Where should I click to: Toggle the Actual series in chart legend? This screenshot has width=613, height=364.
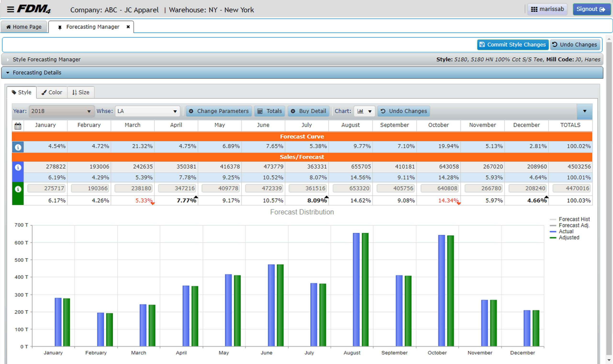566,232
